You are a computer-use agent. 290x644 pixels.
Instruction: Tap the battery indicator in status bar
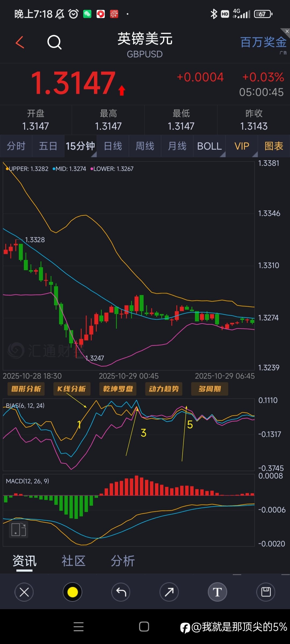tap(263, 14)
